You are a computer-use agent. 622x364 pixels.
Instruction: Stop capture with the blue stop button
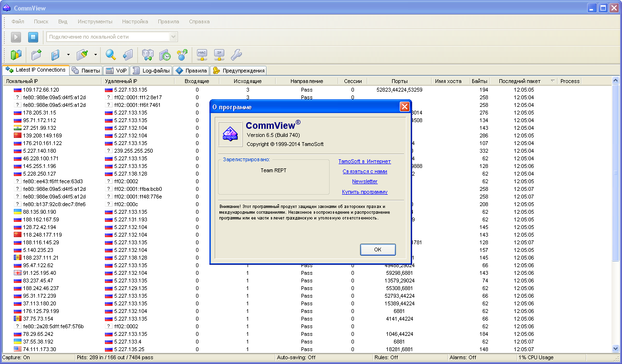click(x=32, y=37)
